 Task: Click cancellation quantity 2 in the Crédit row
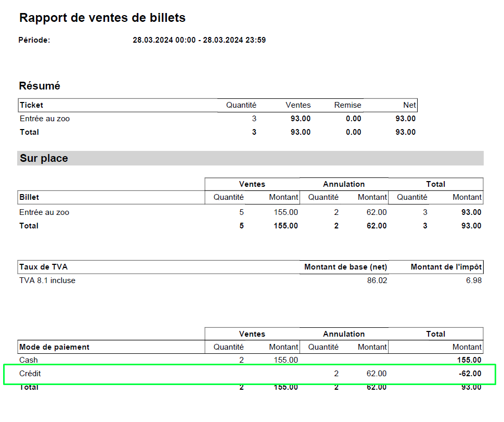point(336,374)
